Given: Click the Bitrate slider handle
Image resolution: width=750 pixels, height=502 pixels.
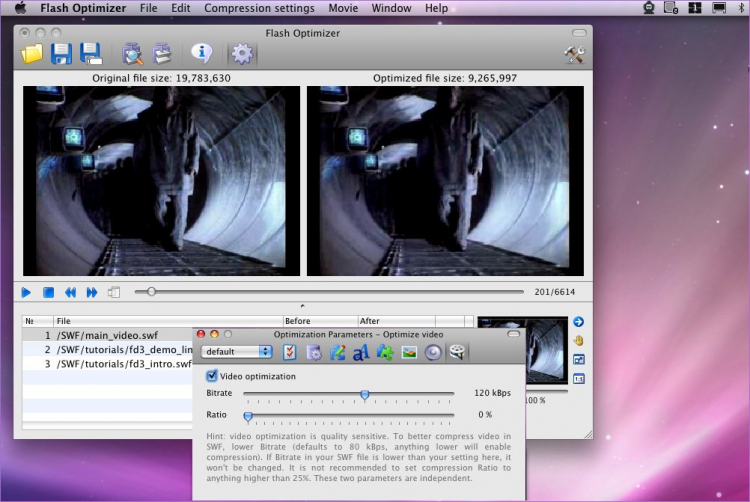Looking at the screenshot, I should pos(365,395).
